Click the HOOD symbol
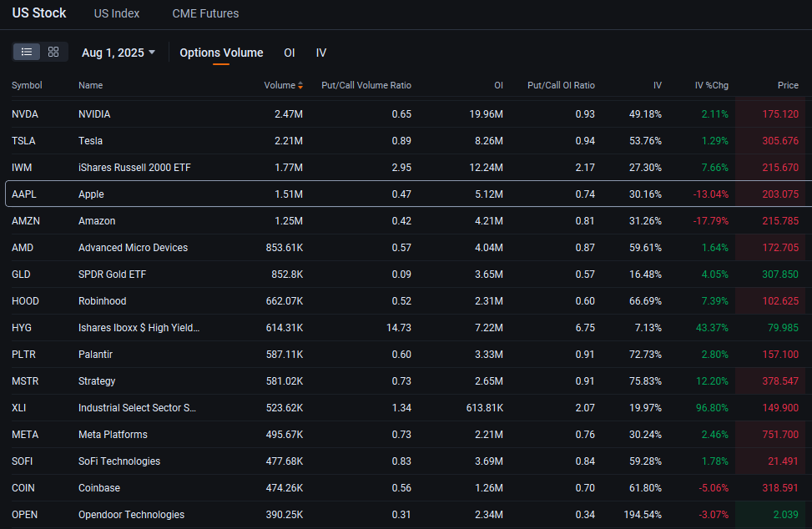 [x=25, y=301]
